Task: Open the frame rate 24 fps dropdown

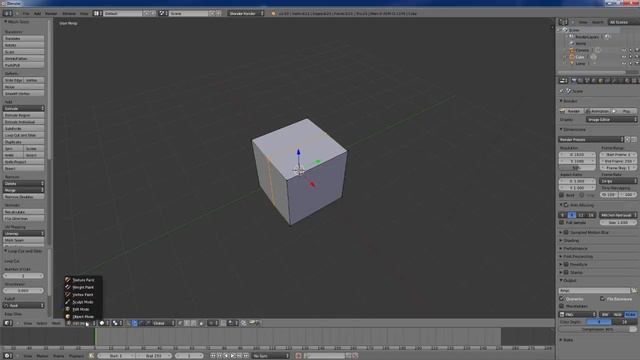Action: point(618,181)
